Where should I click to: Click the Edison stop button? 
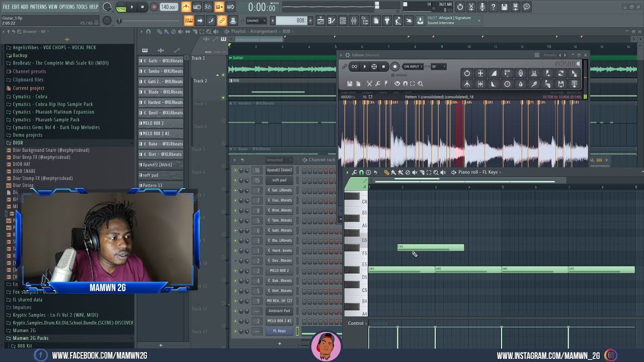383,66
